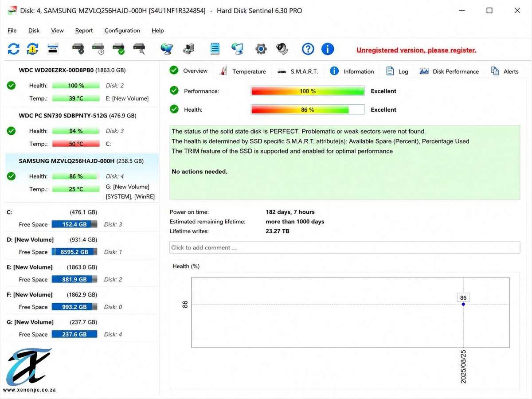Select the E: [New Volume] partition

pos(82,273)
